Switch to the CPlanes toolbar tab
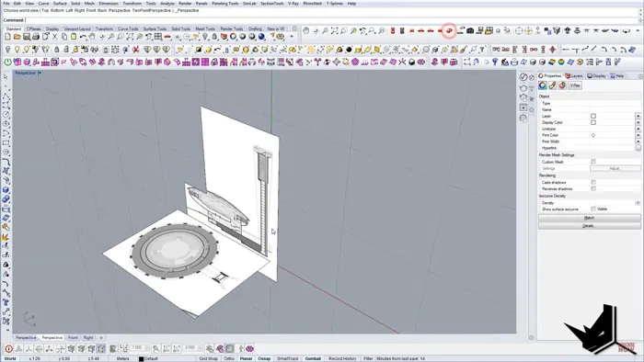This screenshot has height=362, width=644. pyautogui.click(x=34, y=28)
